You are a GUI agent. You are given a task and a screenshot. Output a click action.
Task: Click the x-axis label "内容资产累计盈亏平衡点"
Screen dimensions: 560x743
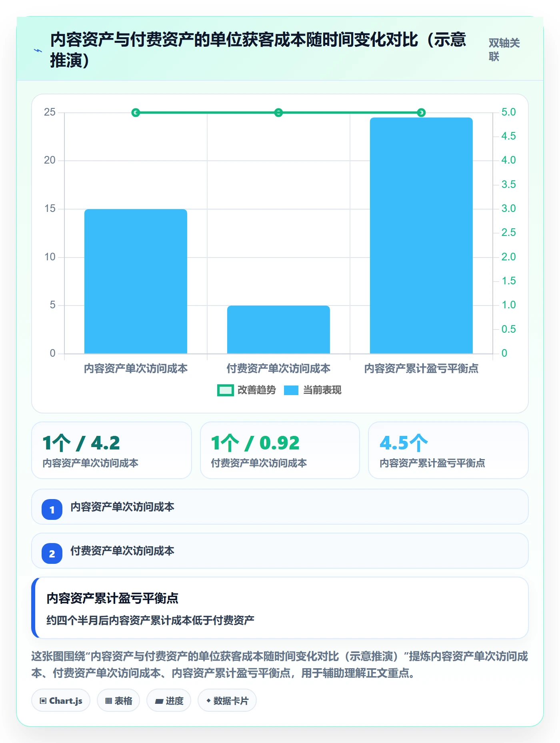pos(421,368)
